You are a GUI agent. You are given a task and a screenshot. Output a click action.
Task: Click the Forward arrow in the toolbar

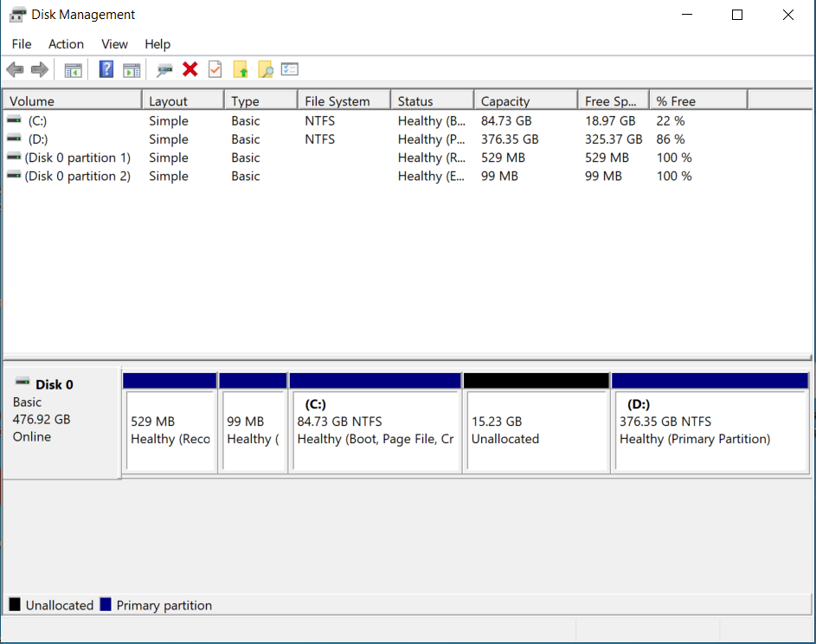39,69
